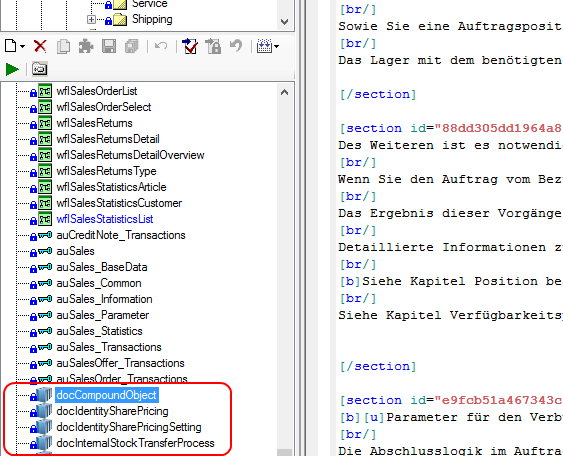Screen dimensions: 563x456
Task: Click text line starting 'Des Weiteren ist'
Action: pyautogui.click(x=450, y=145)
